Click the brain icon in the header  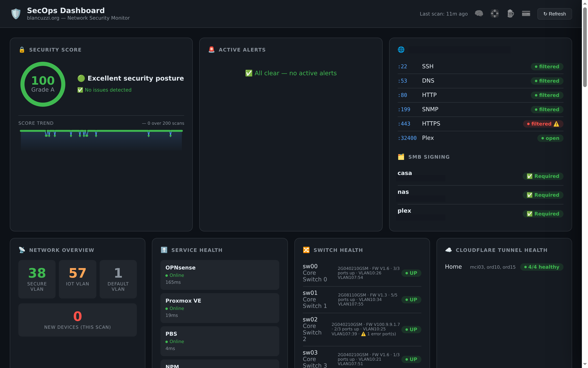click(x=479, y=14)
